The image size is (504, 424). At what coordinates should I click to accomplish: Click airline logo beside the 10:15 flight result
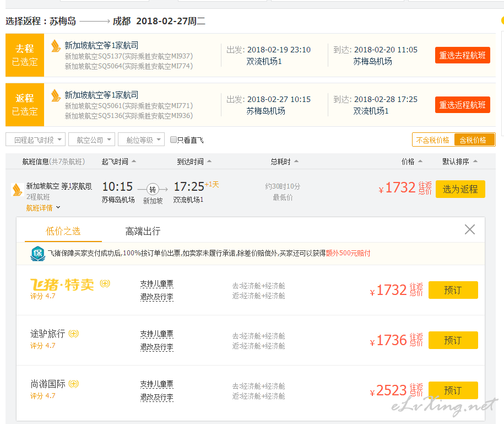pyautogui.click(x=17, y=190)
